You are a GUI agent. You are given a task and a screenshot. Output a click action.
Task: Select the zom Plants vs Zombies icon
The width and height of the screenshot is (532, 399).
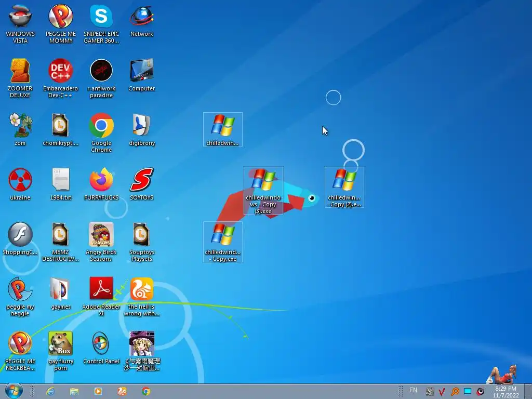[x=20, y=130]
